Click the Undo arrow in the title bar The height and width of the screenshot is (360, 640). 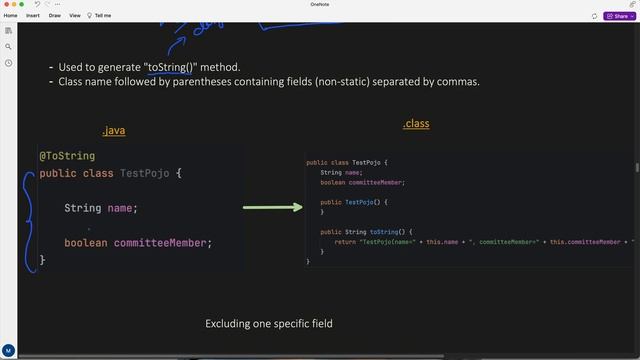click(37, 4)
